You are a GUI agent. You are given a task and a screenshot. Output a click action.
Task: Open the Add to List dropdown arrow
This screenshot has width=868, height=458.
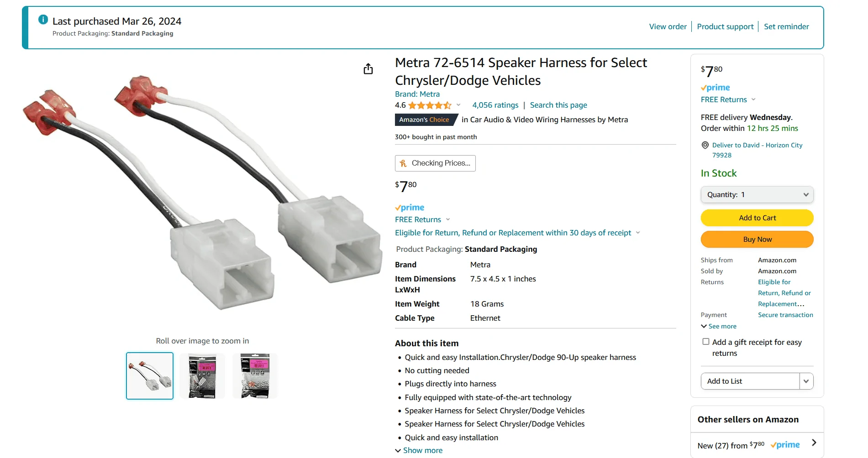click(806, 381)
